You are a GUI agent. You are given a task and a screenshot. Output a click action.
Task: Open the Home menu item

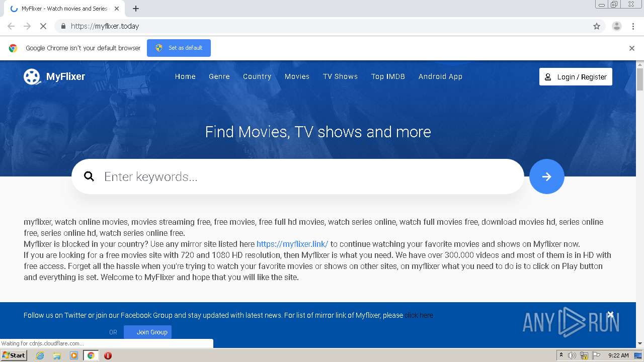[x=185, y=76]
